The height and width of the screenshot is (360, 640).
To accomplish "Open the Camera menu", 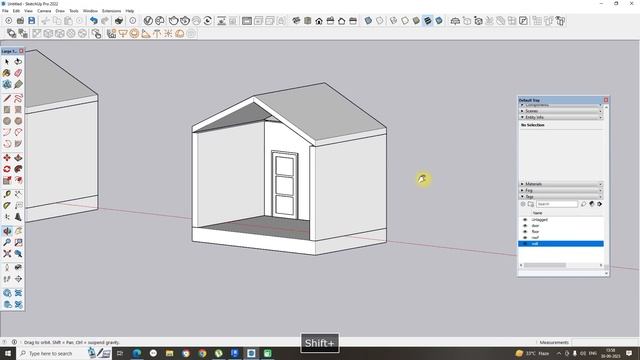I will (44, 11).
